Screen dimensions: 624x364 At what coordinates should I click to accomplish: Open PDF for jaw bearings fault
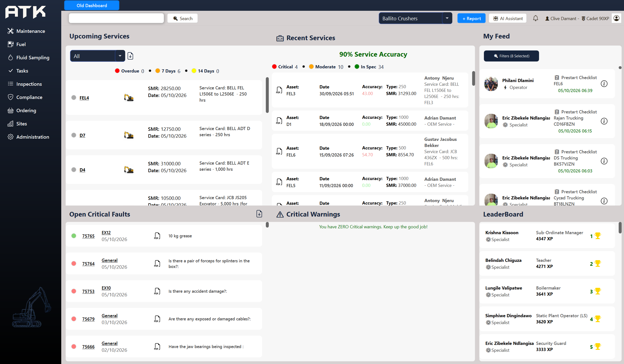[x=157, y=347]
